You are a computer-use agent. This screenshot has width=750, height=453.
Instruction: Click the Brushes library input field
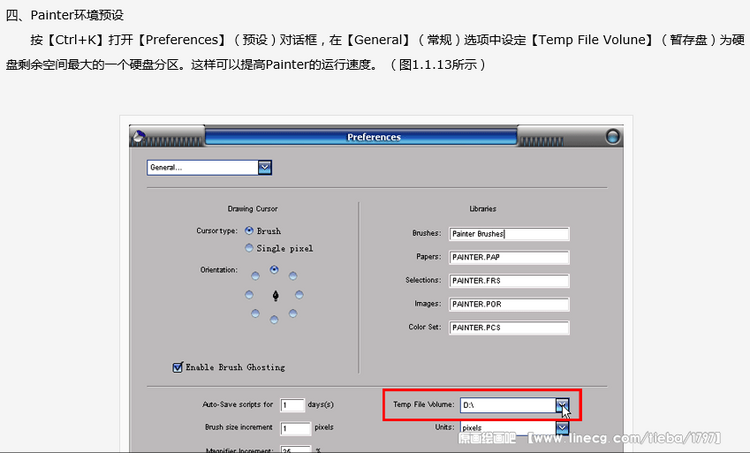tap(509, 234)
